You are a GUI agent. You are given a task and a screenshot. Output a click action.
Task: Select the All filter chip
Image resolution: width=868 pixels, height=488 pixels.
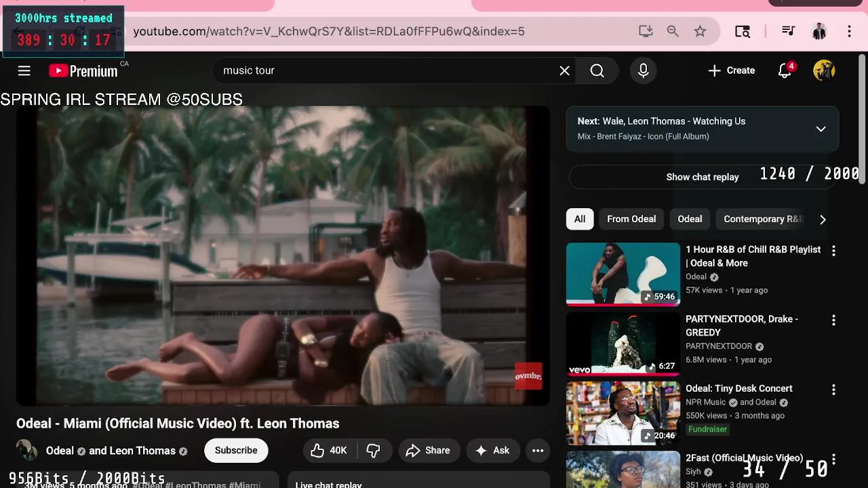tap(580, 219)
